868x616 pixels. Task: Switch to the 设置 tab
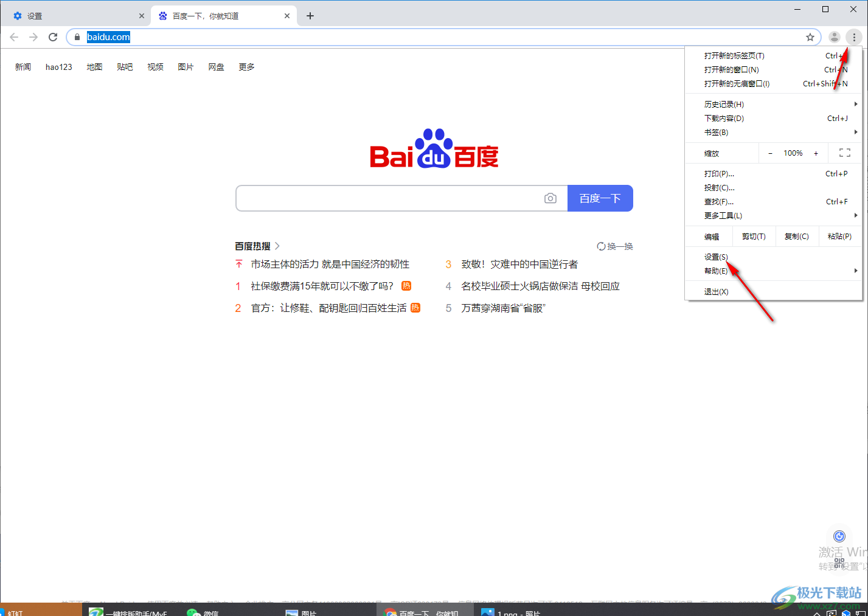tap(76, 16)
